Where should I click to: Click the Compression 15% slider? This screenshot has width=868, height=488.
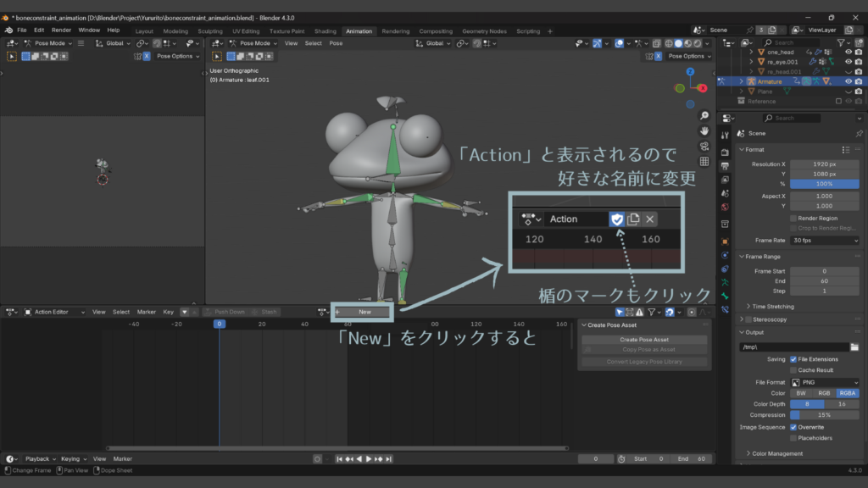[x=825, y=415]
